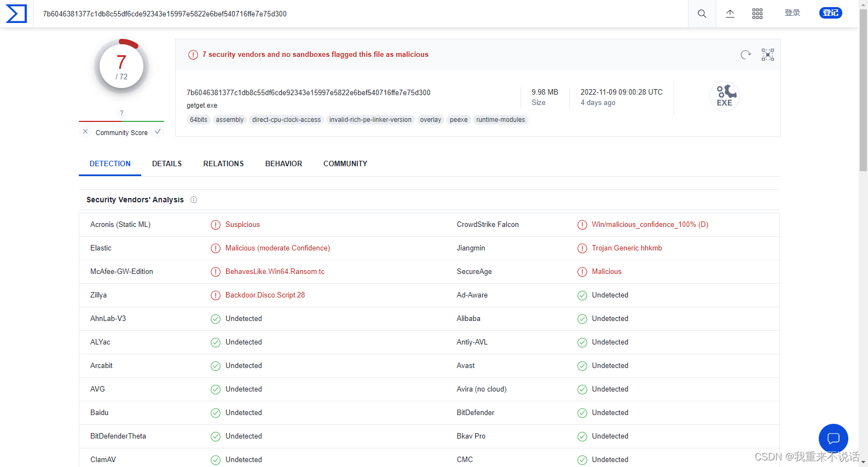
Task: Open the search magnifier icon
Action: (x=702, y=14)
